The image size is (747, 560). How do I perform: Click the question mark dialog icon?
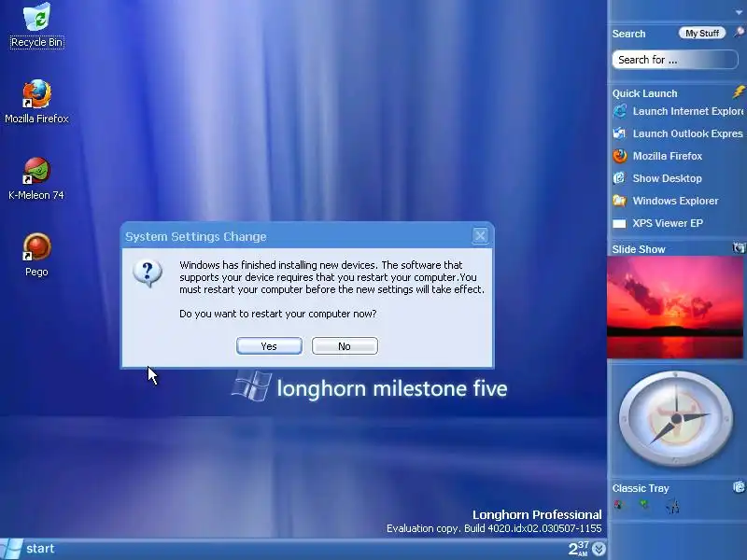(x=148, y=273)
